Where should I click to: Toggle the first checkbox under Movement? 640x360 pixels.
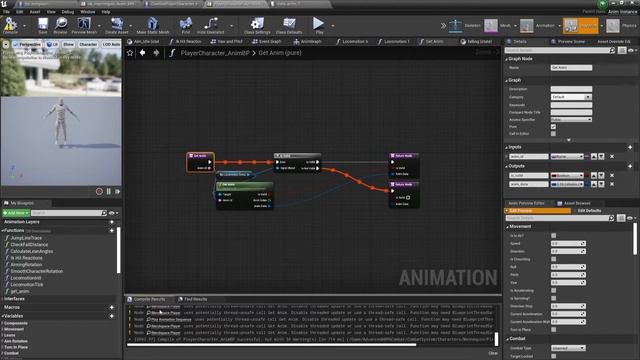tap(553, 236)
